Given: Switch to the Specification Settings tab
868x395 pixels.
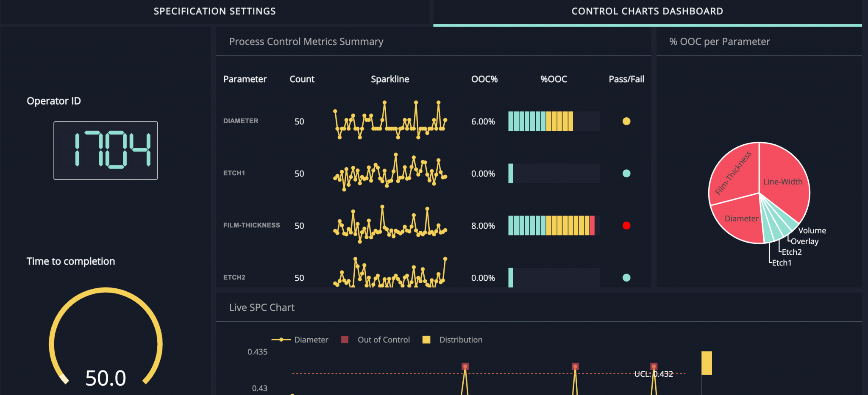Looking at the screenshot, I should [215, 11].
